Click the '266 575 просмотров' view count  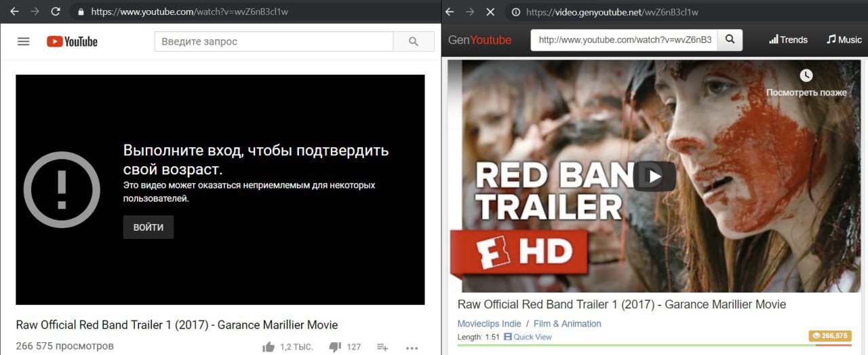tap(65, 346)
